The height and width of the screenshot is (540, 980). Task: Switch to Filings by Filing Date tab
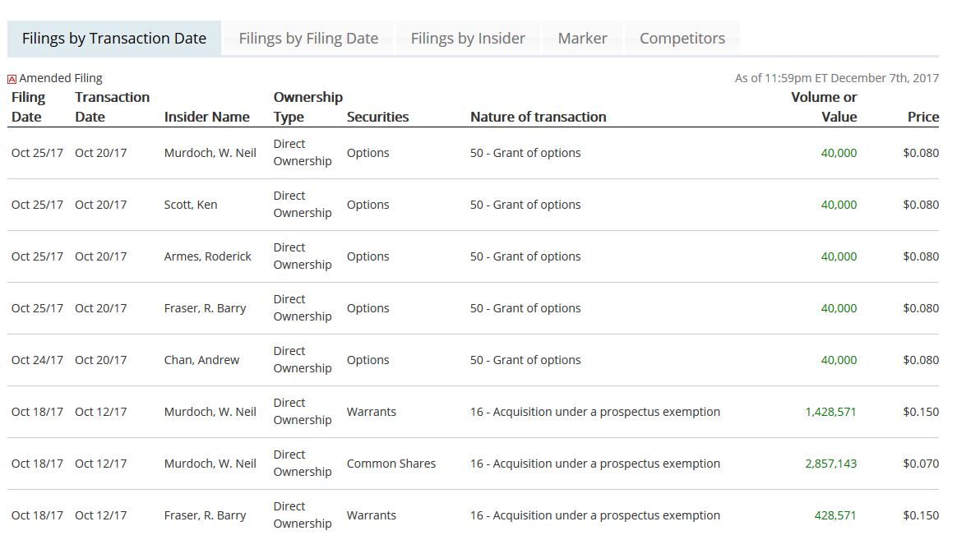pos(308,39)
